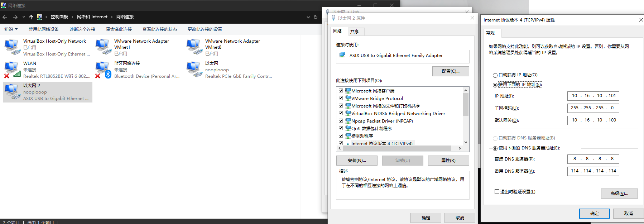Screen dimensions: 644x224
Task: Click Microsoft 网络客户端 item icon
Action: (x=348, y=91)
